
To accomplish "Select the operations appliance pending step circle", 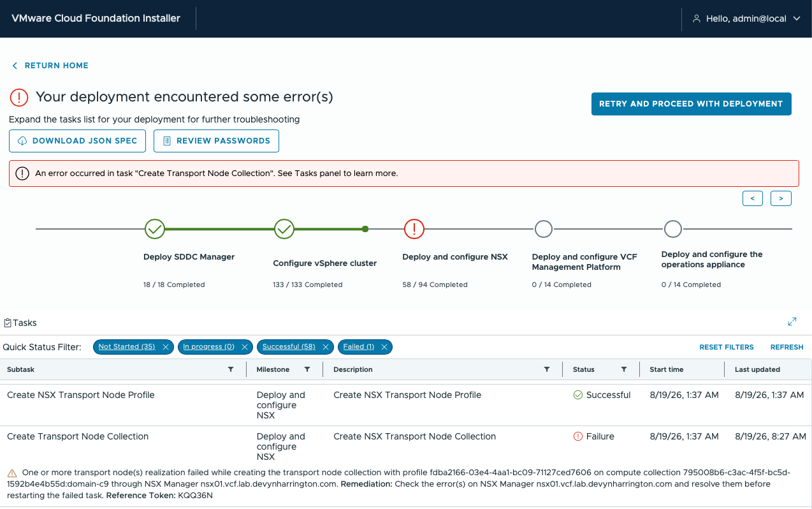I will 673,228.
